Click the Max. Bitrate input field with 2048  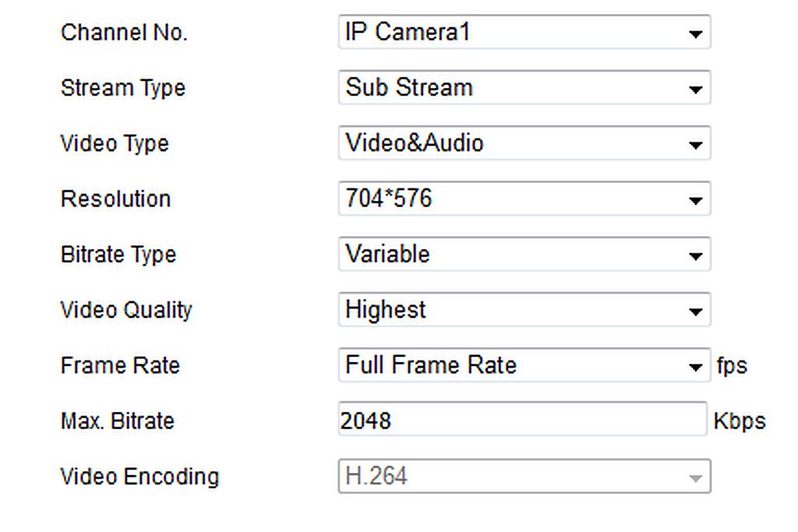click(x=523, y=418)
